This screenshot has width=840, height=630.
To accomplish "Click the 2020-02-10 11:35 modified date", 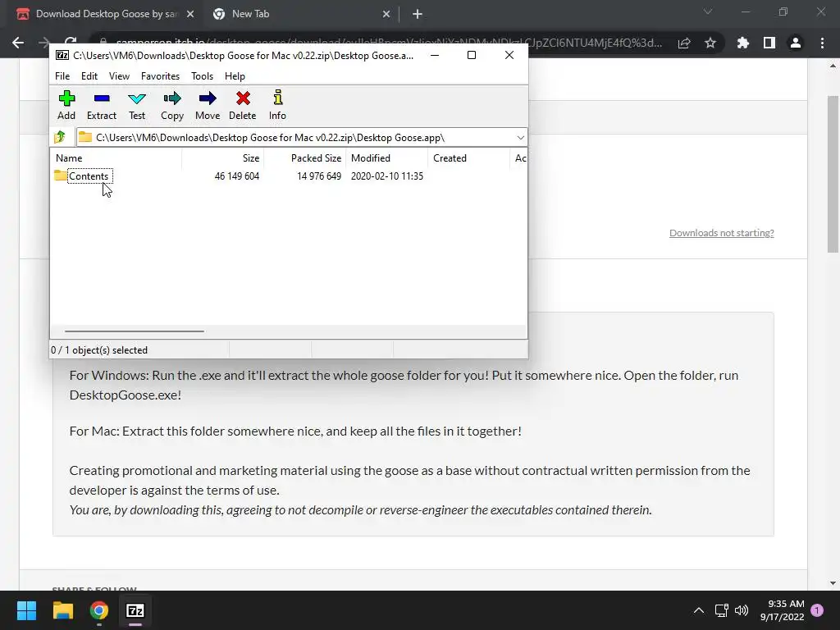I will coord(387,176).
